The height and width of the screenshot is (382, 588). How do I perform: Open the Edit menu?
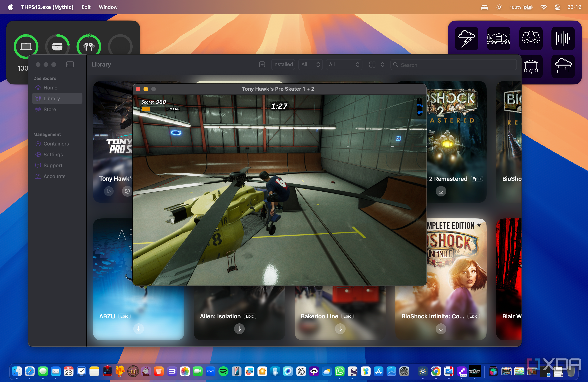tap(86, 7)
